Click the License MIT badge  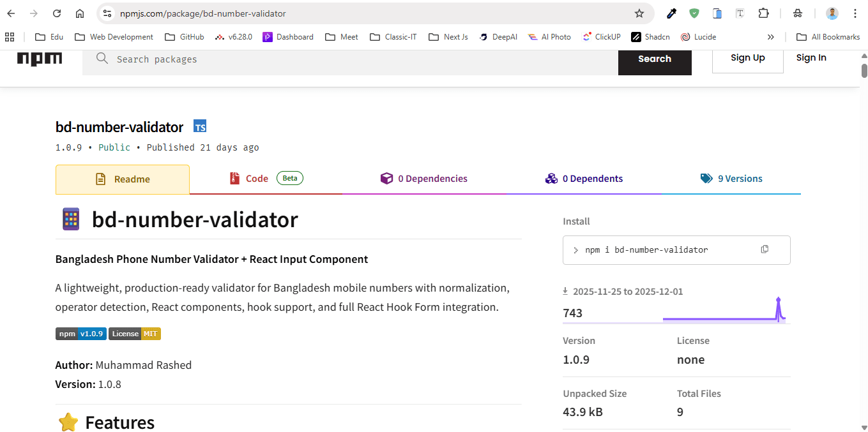[135, 334]
